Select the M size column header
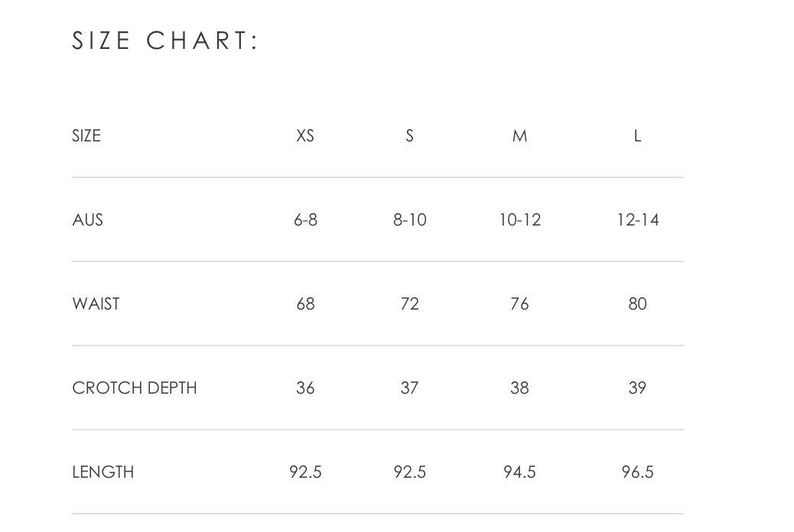Viewport: 794px width, 532px height. [x=520, y=135]
